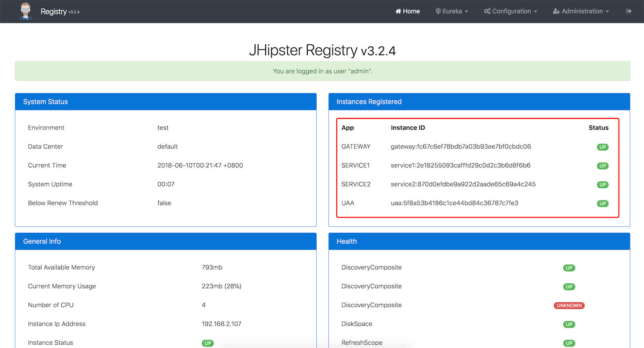Click the App column header

coord(348,128)
